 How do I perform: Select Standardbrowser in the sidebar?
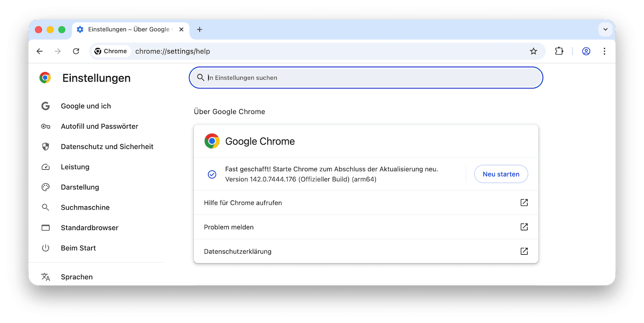coord(89,227)
